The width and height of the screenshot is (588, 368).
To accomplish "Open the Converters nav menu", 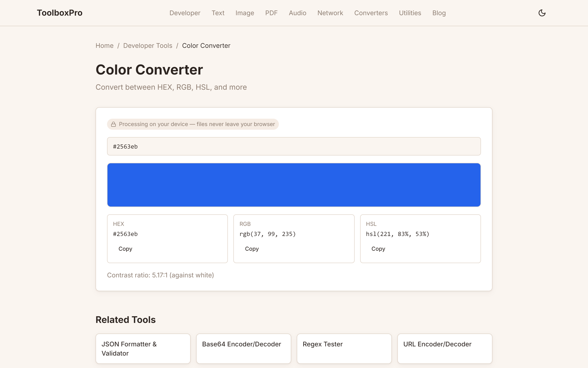I will coord(371,13).
